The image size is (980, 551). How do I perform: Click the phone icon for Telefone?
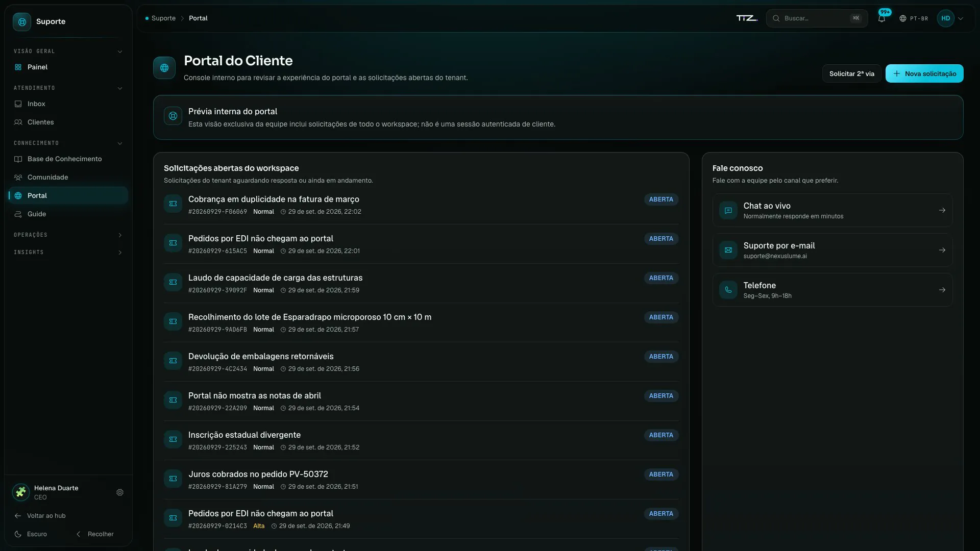728,290
